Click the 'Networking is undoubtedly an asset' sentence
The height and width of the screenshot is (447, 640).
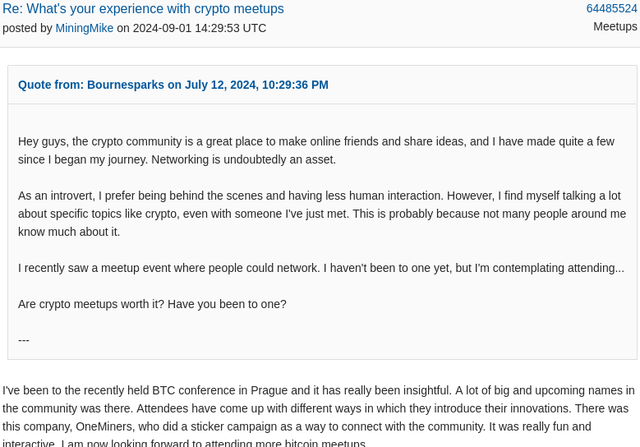pyautogui.click(x=243, y=160)
